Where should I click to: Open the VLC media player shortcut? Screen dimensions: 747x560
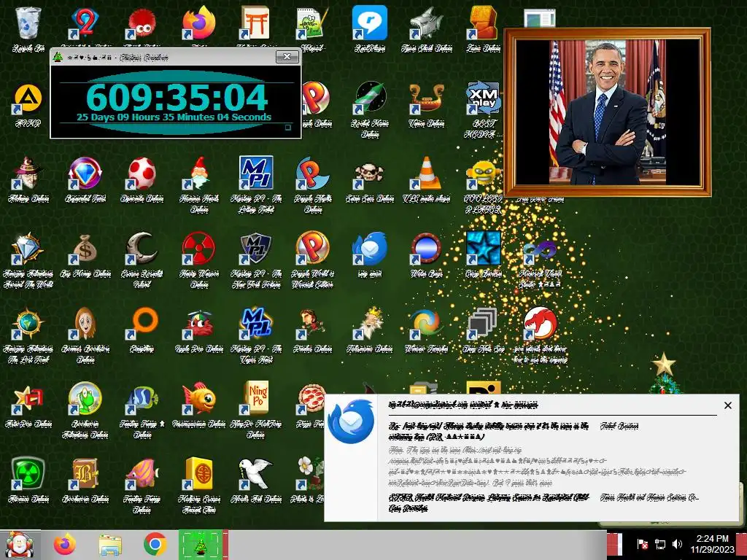(x=426, y=174)
